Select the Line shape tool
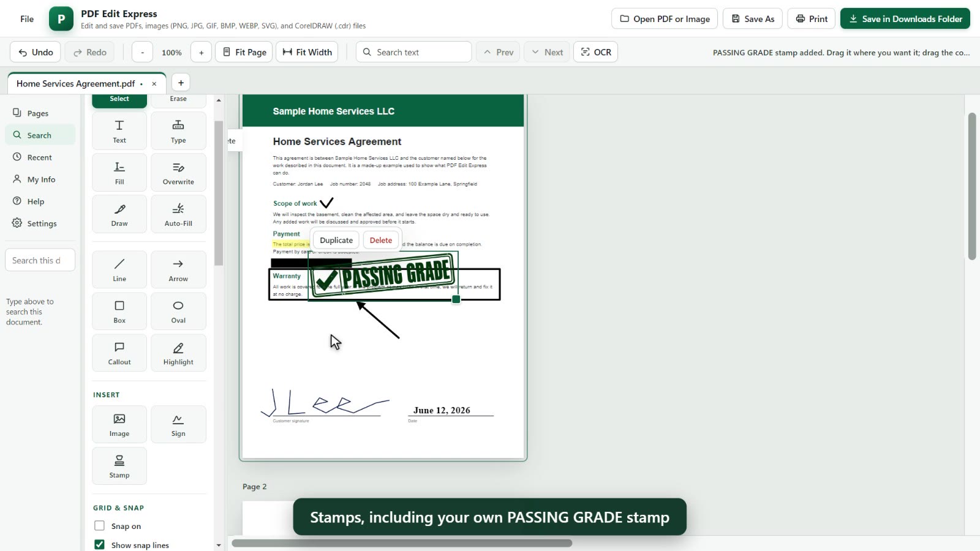The height and width of the screenshot is (551, 980). (119, 269)
